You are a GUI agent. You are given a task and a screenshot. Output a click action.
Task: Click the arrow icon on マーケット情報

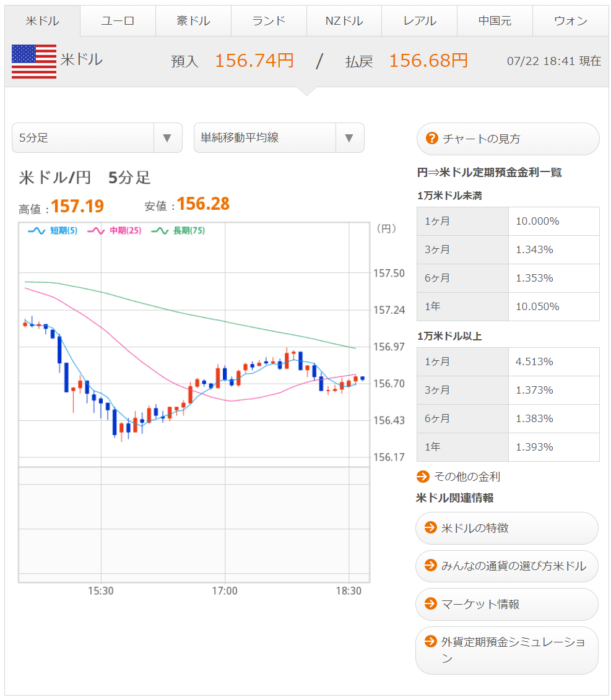(430, 603)
